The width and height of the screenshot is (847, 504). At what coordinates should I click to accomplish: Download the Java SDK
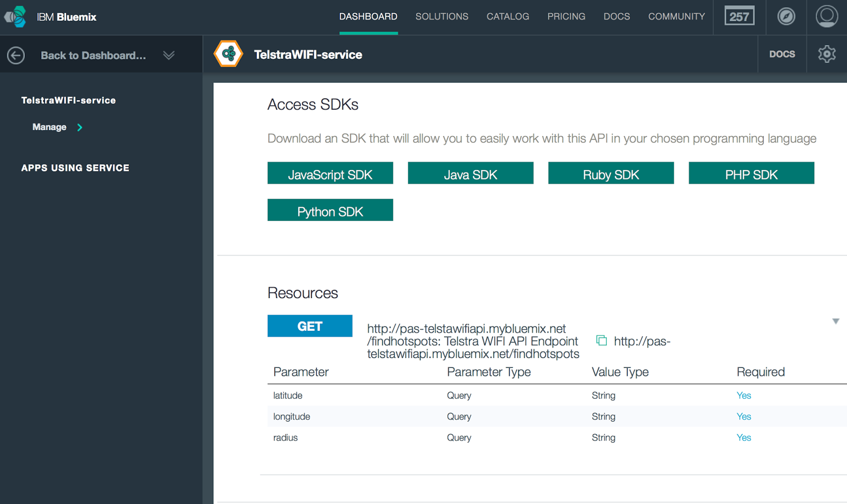(471, 173)
